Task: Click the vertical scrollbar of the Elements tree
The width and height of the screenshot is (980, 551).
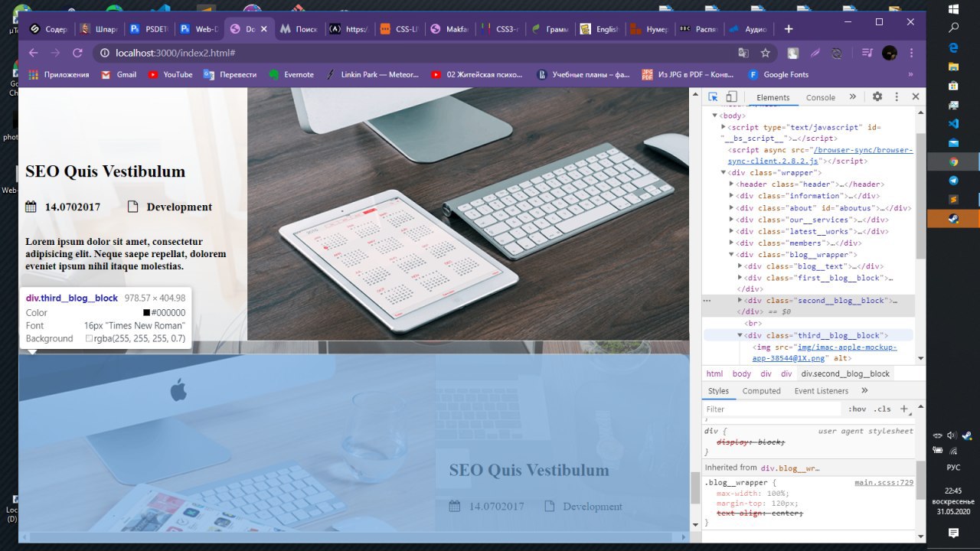Action: pos(920,197)
